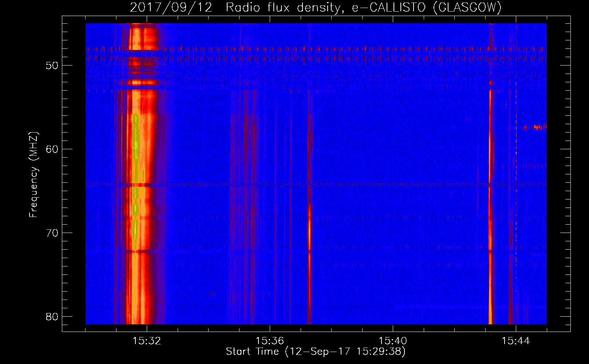
Task: Click the 15:32 time tick label
Action: [x=147, y=341]
